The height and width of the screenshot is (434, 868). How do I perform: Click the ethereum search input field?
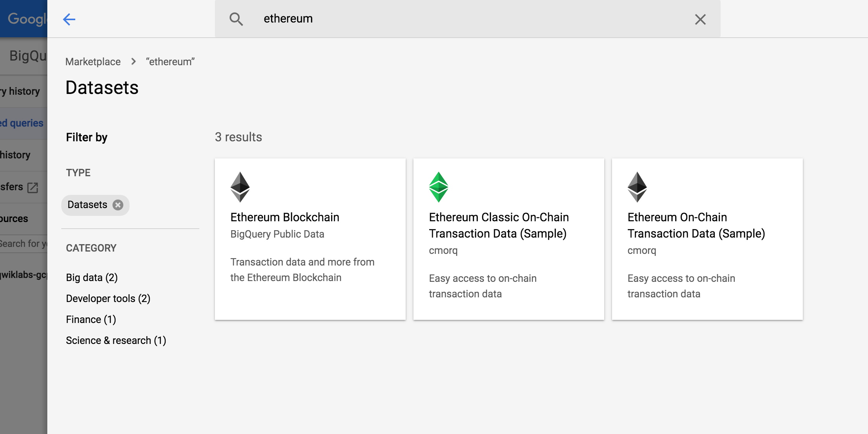point(465,19)
